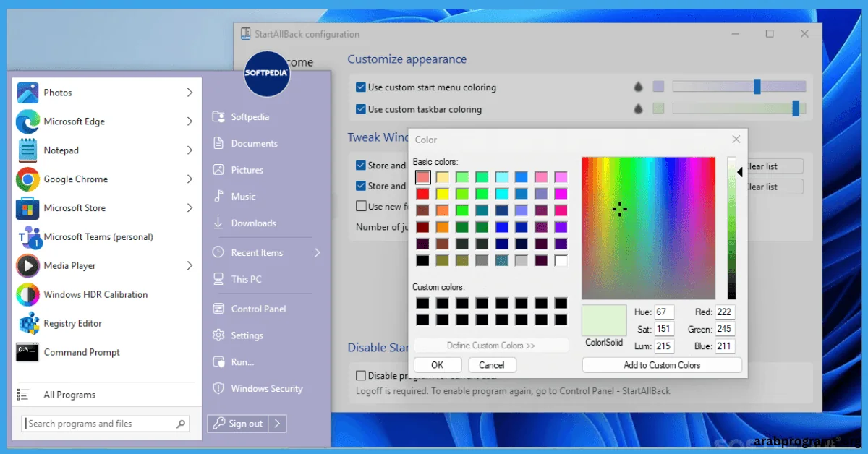This screenshot has width=868, height=454.
Task: Click the Search programs and files box
Action: pyautogui.click(x=106, y=424)
